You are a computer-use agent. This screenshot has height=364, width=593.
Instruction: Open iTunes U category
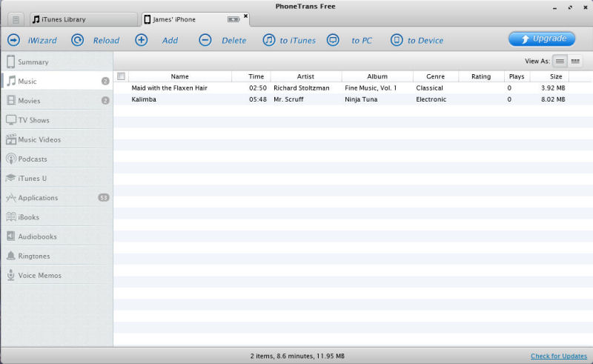tap(57, 178)
